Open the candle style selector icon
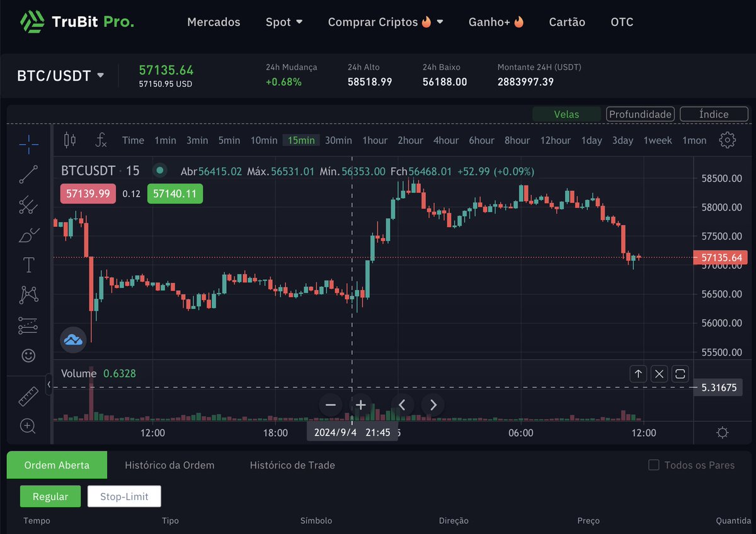The width and height of the screenshot is (756, 534). [x=69, y=140]
